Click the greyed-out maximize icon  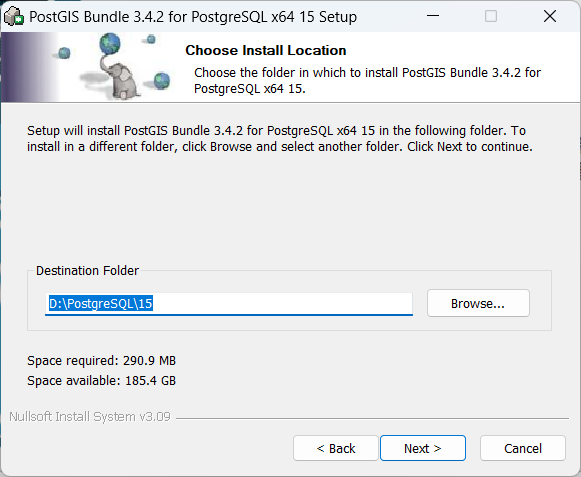[x=491, y=16]
